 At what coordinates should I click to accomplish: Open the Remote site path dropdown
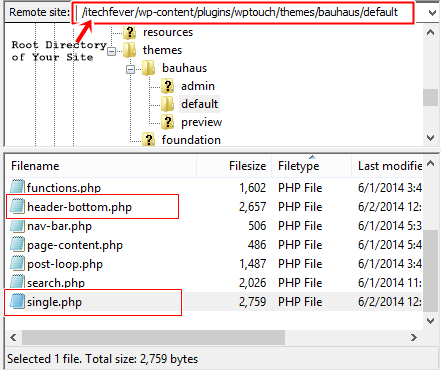click(432, 13)
